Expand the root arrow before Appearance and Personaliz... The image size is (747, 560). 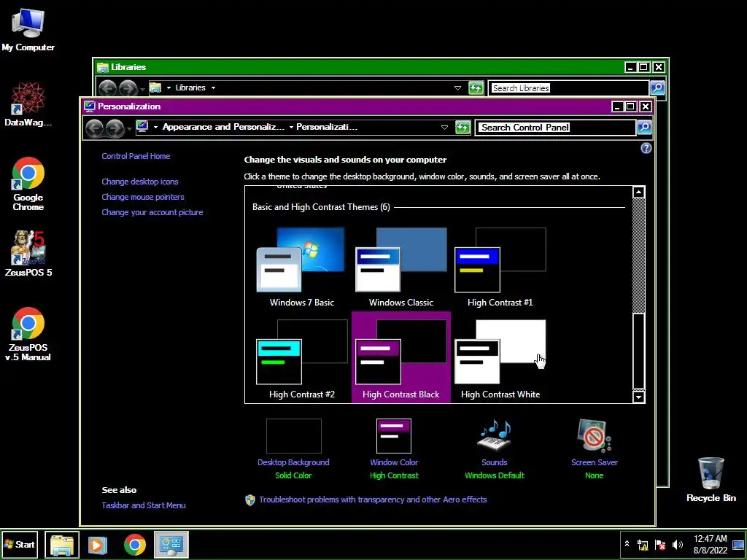[x=155, y=127]
